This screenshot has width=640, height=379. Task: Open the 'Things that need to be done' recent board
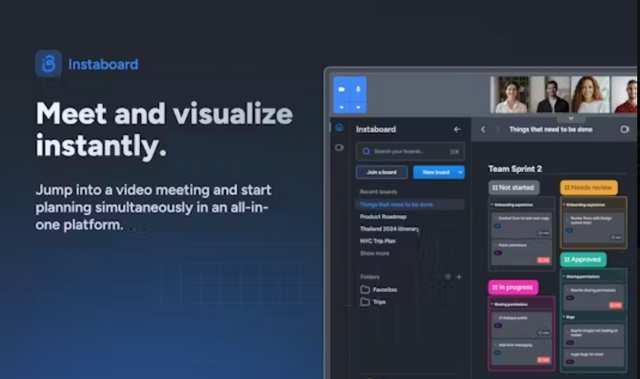point(410,204)
